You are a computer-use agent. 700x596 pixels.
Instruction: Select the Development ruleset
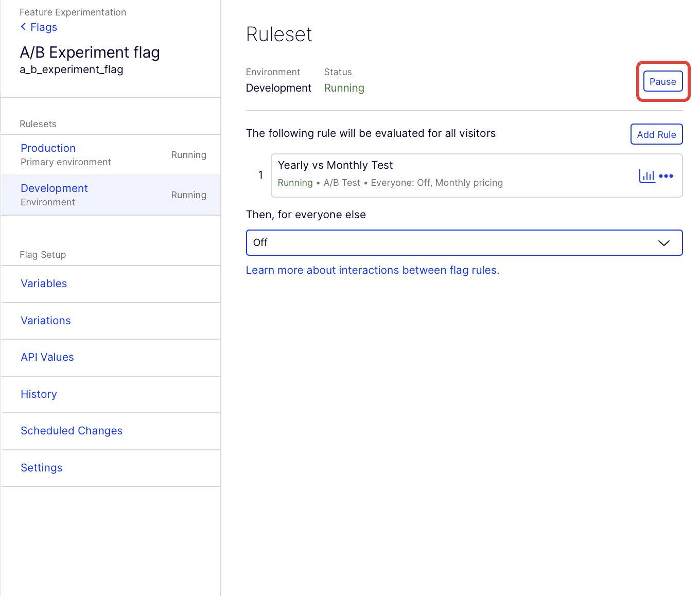[54, 188]
